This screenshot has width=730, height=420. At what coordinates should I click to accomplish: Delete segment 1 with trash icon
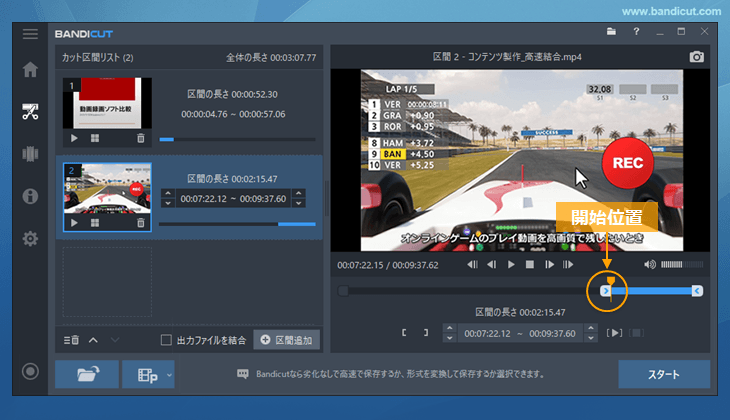[141, 138]
